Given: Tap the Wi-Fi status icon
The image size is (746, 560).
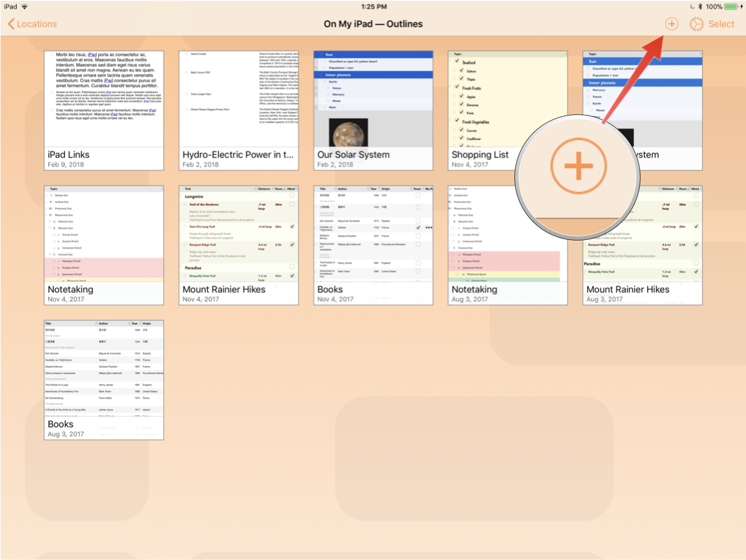Looking at the screenshot, I should click(25, 6).
